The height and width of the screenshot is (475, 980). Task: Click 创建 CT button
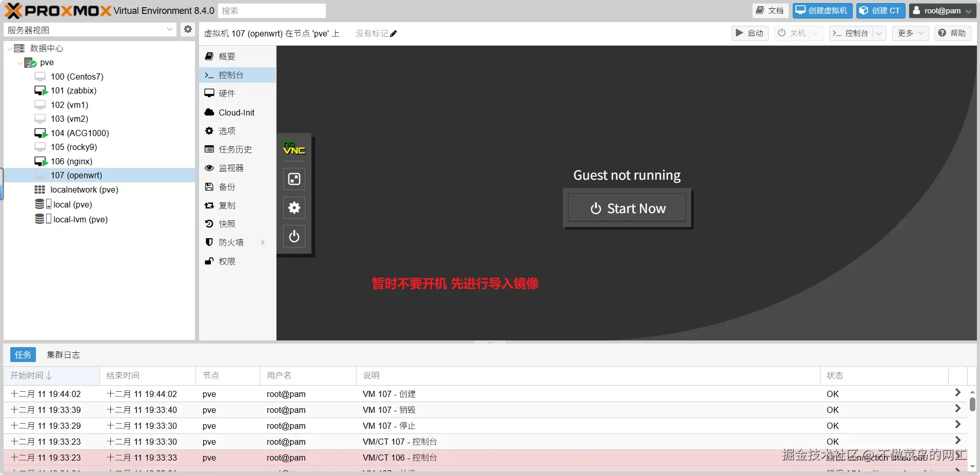[880, 10]
